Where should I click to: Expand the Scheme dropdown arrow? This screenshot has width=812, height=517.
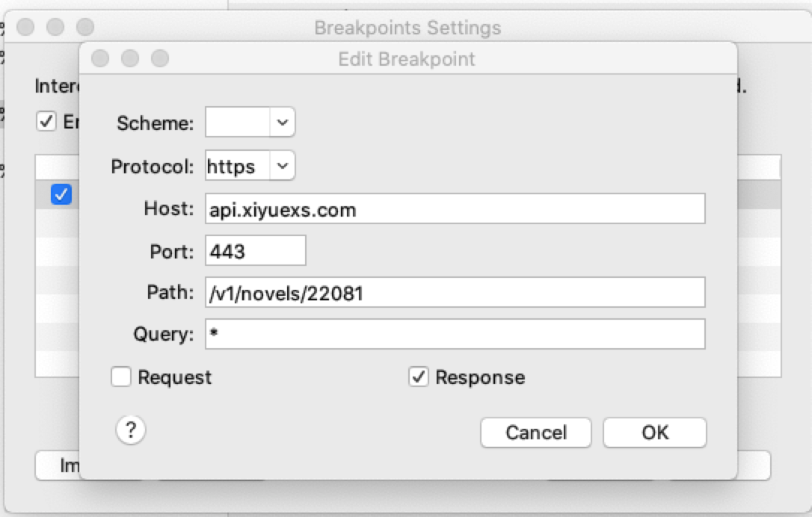pos(282,123)
